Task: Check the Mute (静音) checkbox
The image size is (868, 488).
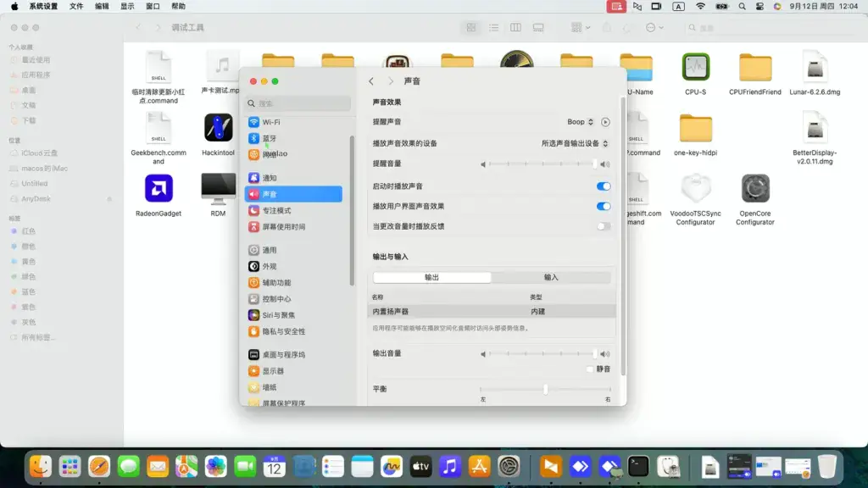Action: [590, 369]
